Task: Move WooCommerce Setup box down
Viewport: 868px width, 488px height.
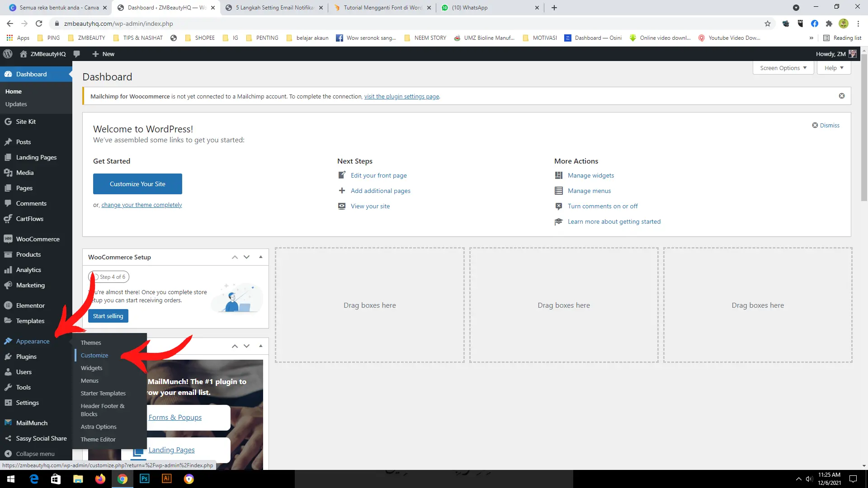Action: tap(246, 257)
